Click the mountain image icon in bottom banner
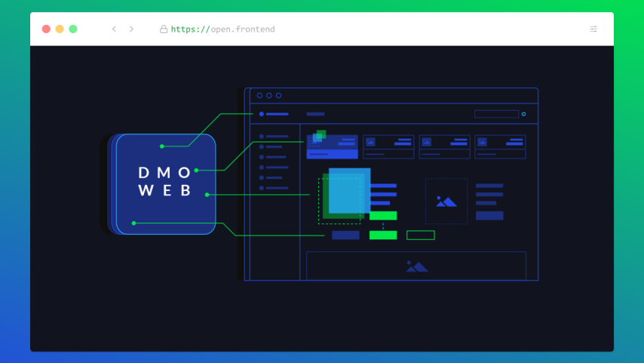 pos(416,266)
